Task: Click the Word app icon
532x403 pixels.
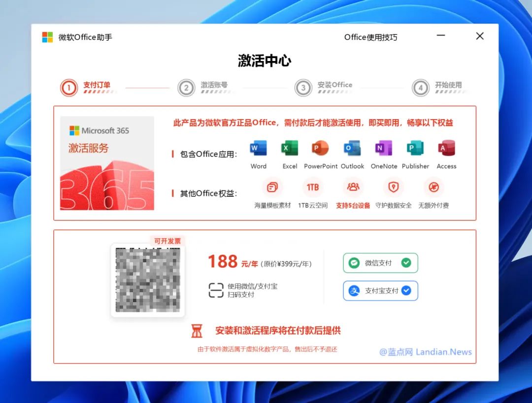Action: click(x=259, y=148)
